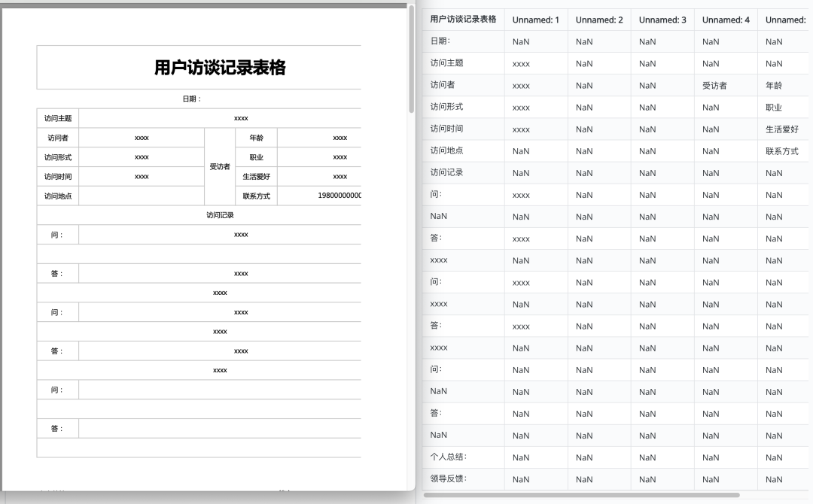
Task: Click the 访问主题 cell in the document form
Action: click(57, 118)
